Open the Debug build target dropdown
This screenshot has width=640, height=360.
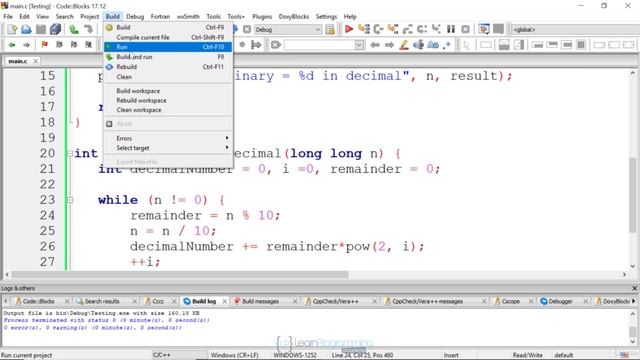coord(288,29)
